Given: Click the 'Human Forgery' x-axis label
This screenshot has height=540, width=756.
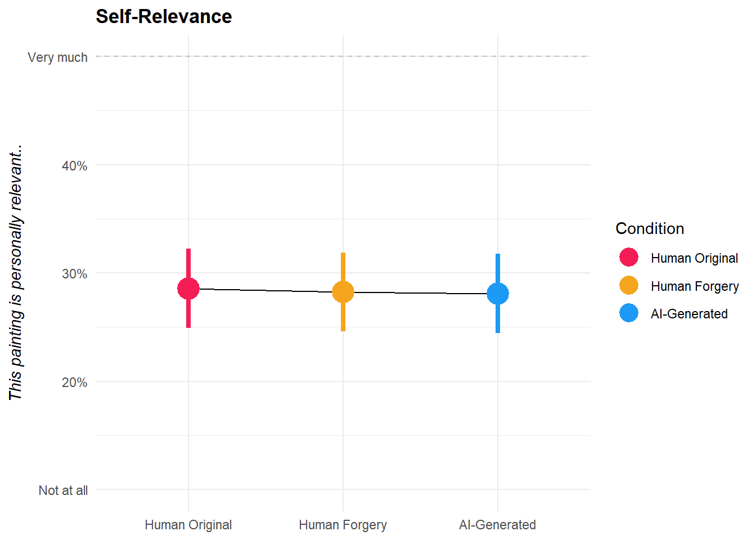Looking at the screenshot, I should [343, 525].
